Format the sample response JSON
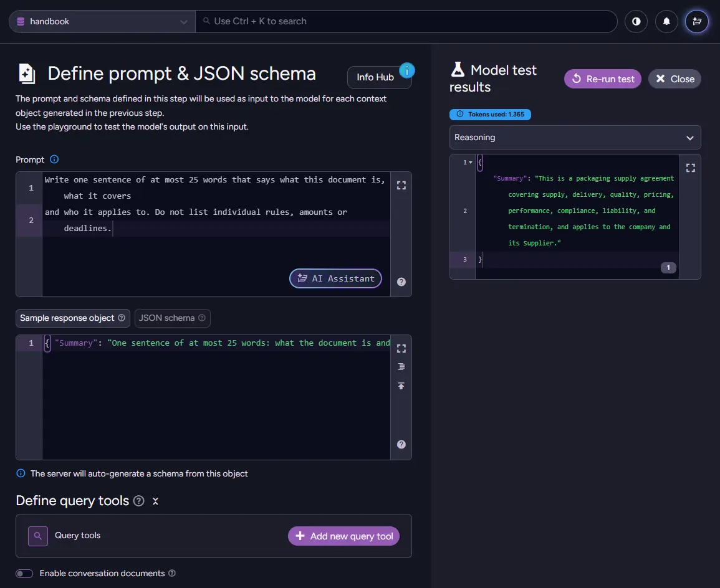 401,367
